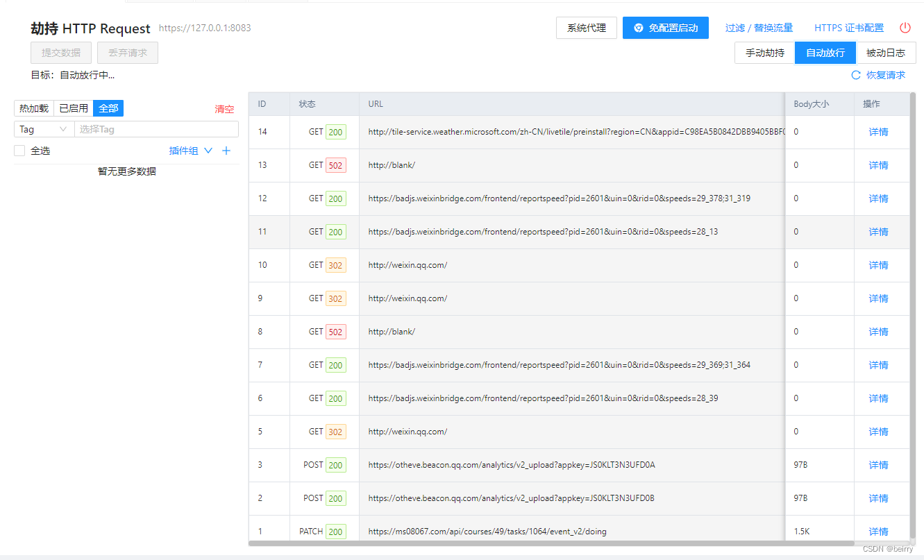Viewport: 924px width, 560px height.
Task: Open 详情 for request ID 3
Action: point(879,465)
